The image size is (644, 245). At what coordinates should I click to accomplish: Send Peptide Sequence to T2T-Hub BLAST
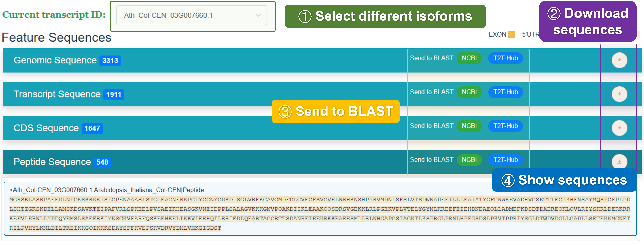coord(505,160)
